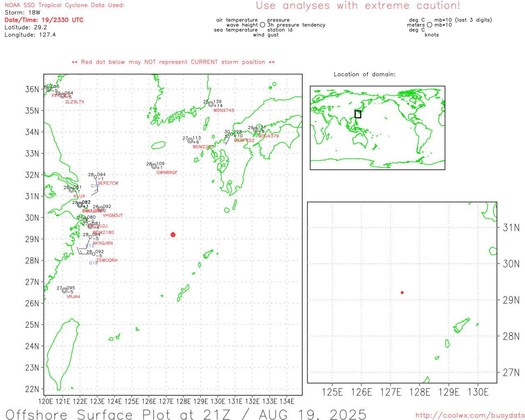Screen dimensions: 525x420
Task: Open the coolwx.com/buoydata URL
Action: 470,415
